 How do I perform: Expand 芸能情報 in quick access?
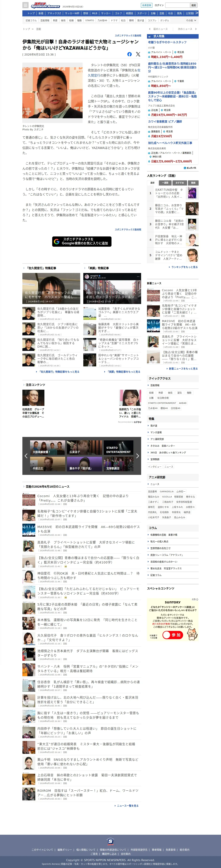pyautogui.click(x=173, y=385)
